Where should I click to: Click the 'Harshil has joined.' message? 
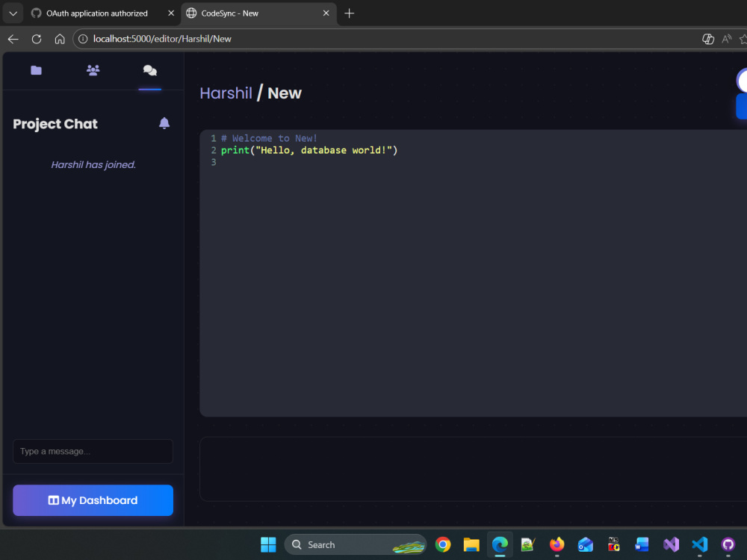93,165
